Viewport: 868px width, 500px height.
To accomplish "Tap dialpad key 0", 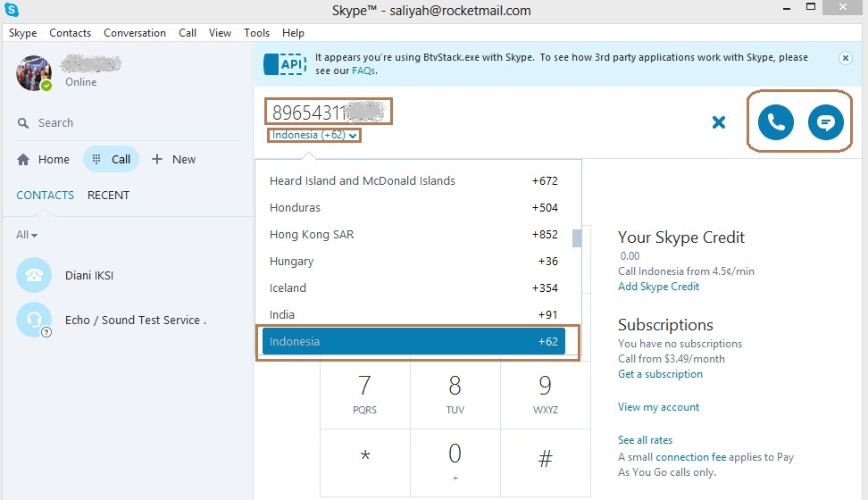I will click(x=455, y=462).
